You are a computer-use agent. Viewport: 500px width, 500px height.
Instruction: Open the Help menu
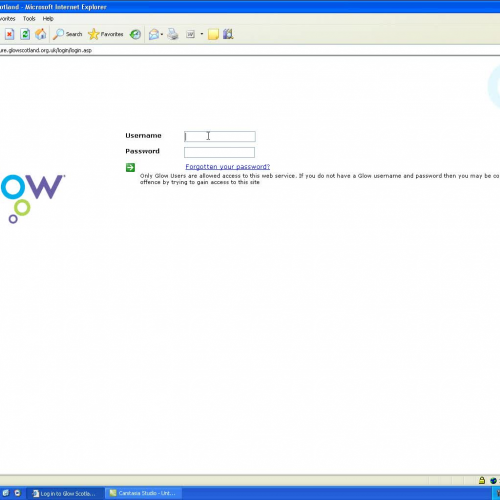click(48, 19)
